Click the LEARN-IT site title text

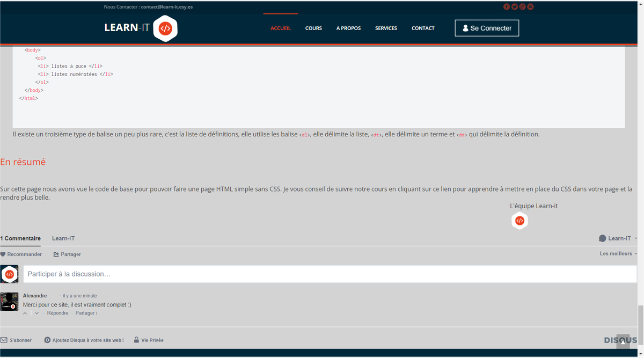click(127, 28)
